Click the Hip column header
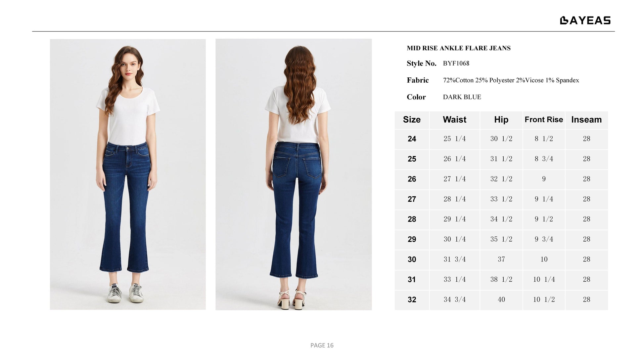The width and height of the screenshot is (644, 362). click(x=501, y=120)
